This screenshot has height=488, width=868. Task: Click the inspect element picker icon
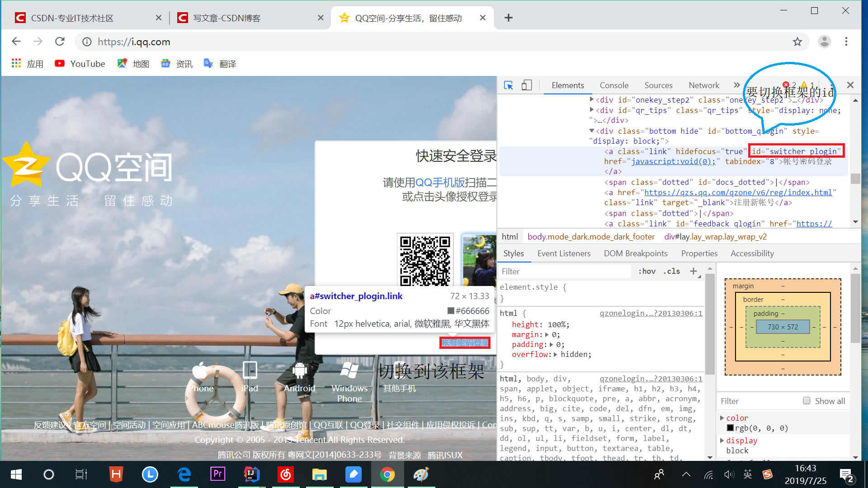tap(509, 85)
